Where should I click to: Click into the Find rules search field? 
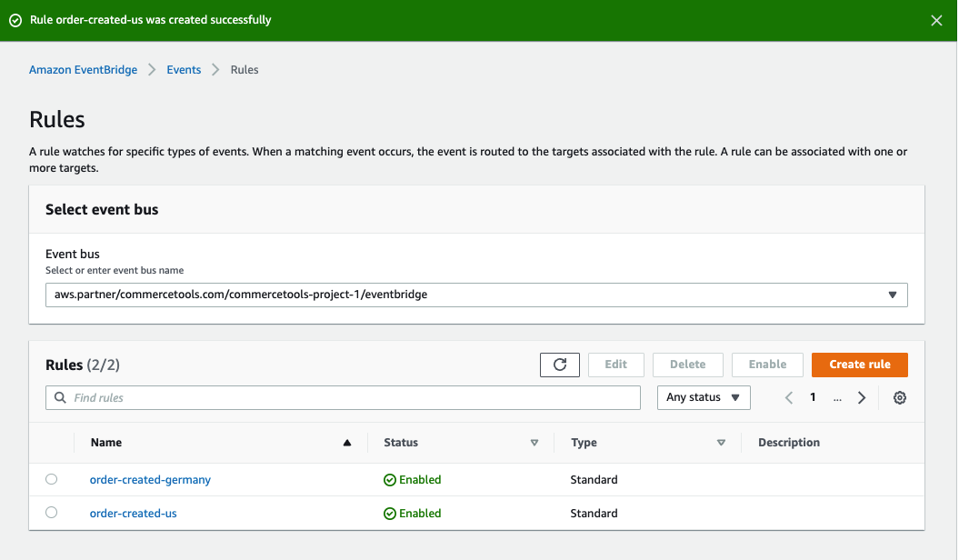345,397
